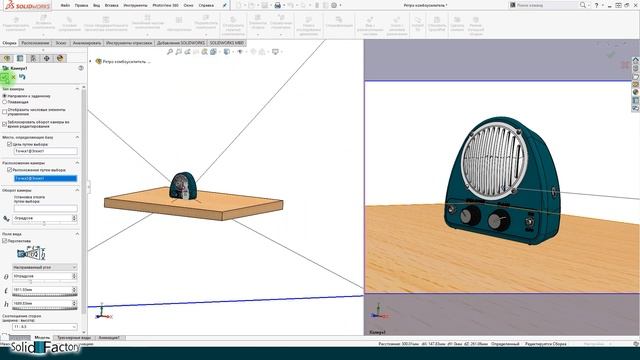Open the custom angle lens dropdown
Image resolution: width=640 pixels, height=360 pixels.
pyautogui.click(x=44, y=267)
